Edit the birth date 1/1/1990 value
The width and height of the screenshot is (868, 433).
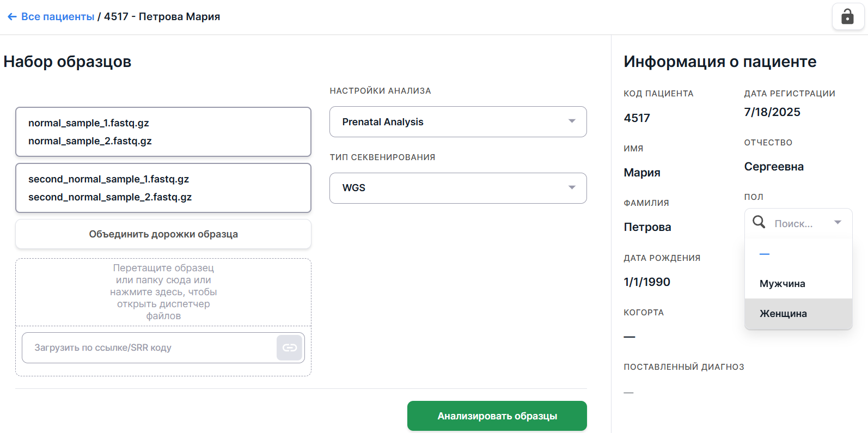647,282
